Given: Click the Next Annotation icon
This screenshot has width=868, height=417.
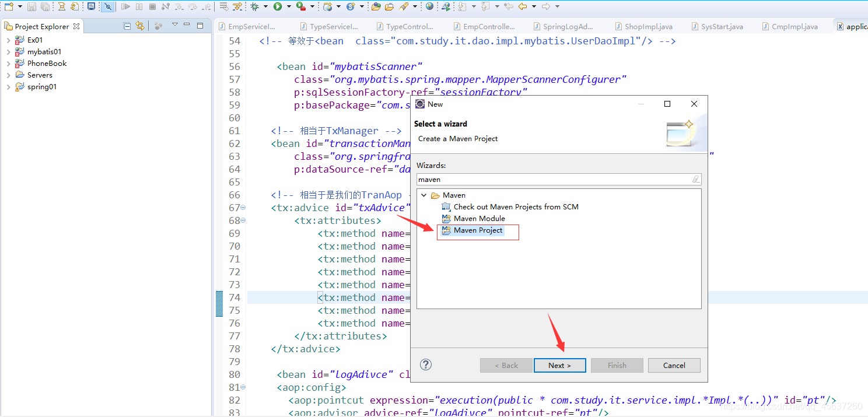Looking at the screenshot, I should point(463,6).
